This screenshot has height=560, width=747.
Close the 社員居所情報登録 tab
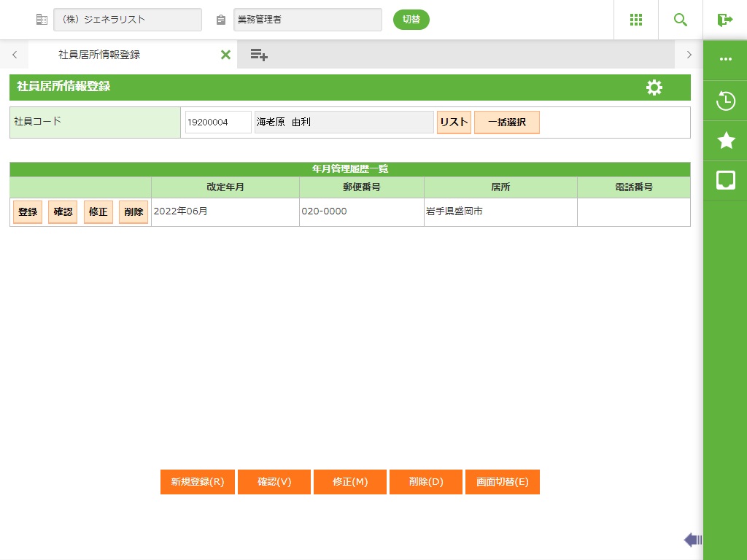point(225,55)
